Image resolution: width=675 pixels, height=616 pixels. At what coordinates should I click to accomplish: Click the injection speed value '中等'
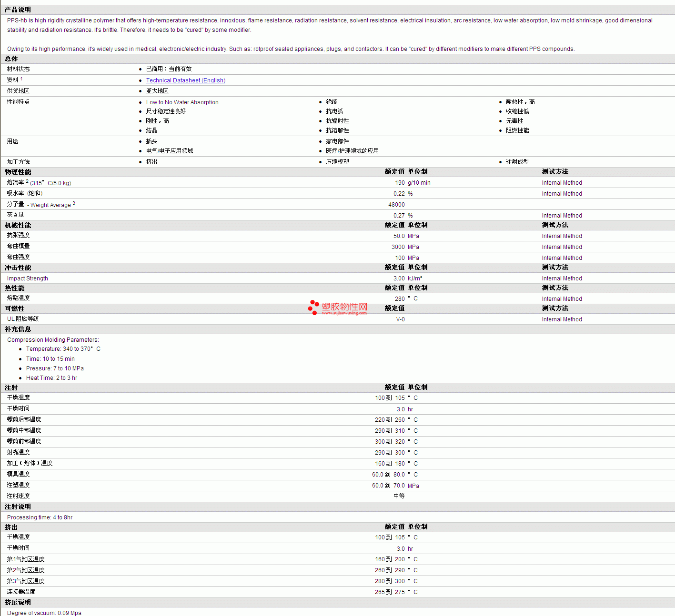(x=399, y=496)
